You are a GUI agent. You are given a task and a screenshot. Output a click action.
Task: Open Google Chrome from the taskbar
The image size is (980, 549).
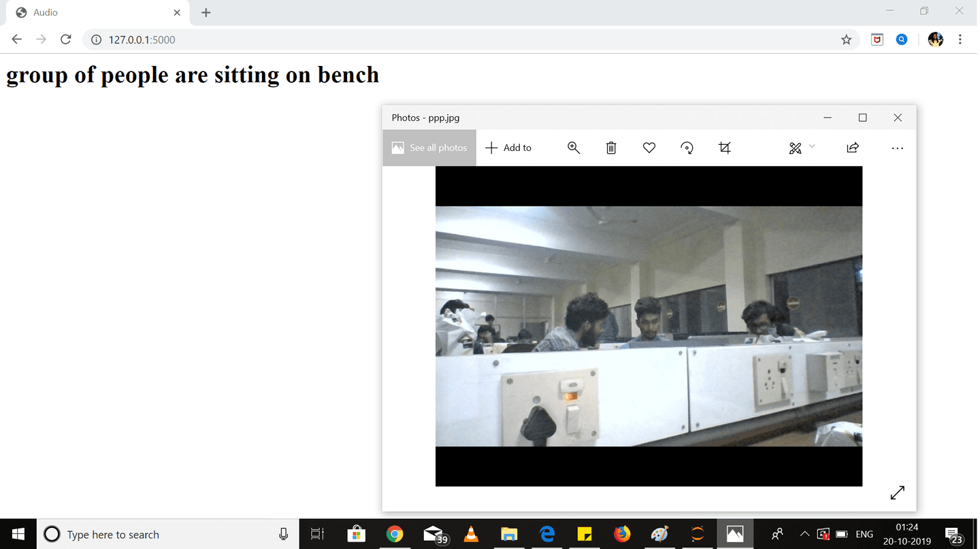pyautogui.click(x=395, y=534)
